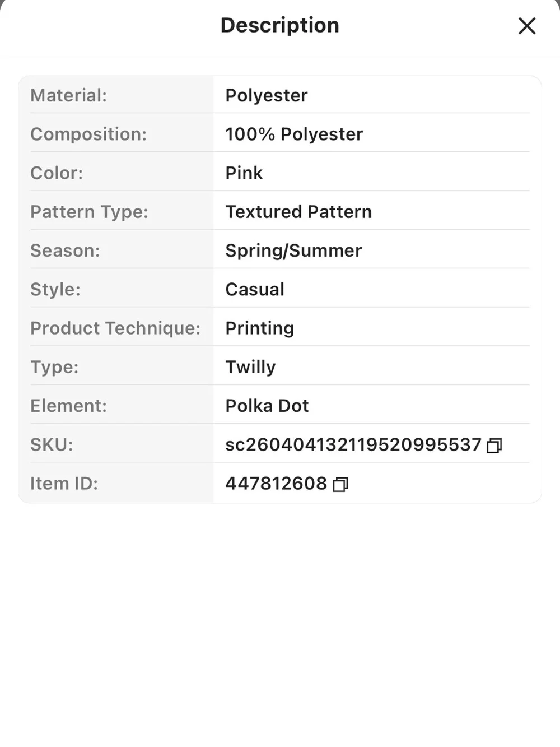560x747 pixels.
Task: Tap the Item ID value 447812608
Action: 276,484
